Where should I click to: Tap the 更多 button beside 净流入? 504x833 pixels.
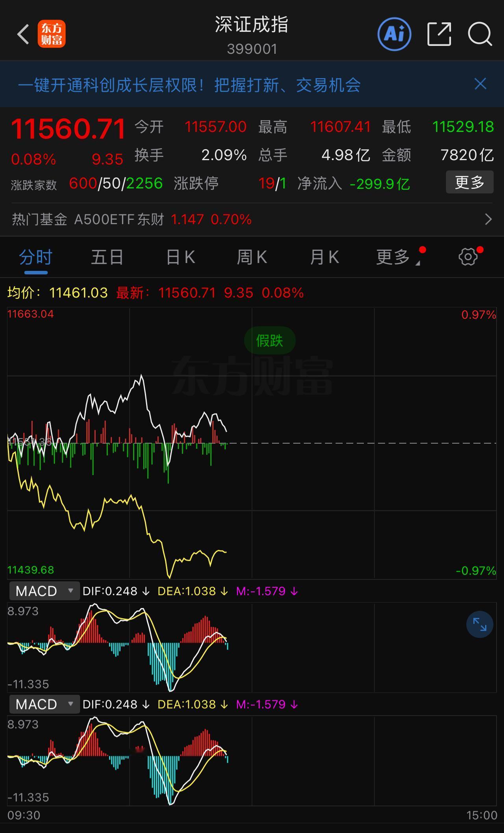click(469, 182)
